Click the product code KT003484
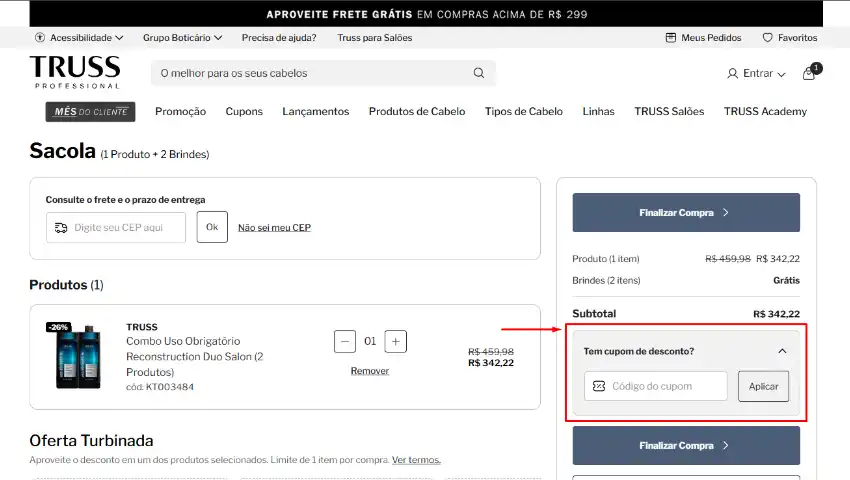The width and height of the screenshot is (850, 480). 160,387
